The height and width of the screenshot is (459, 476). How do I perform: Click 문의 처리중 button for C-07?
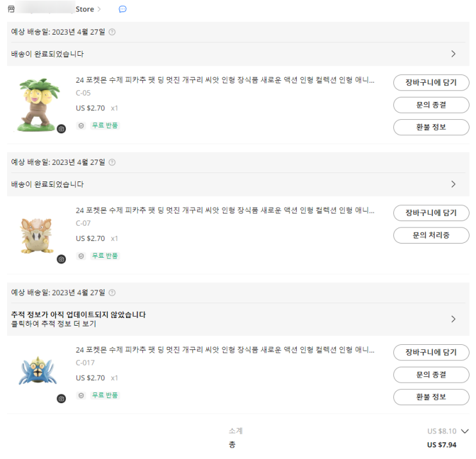click(431, 235)
